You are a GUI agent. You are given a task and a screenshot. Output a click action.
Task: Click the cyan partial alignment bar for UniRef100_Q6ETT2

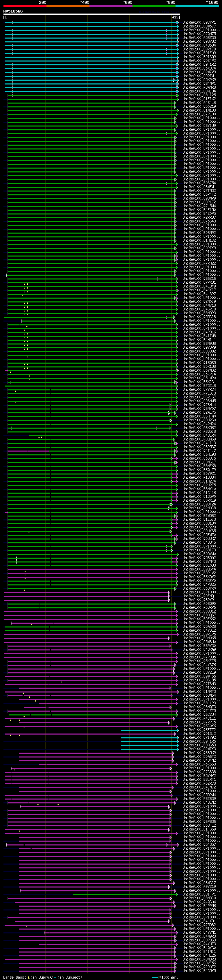[x=150, y=730]
